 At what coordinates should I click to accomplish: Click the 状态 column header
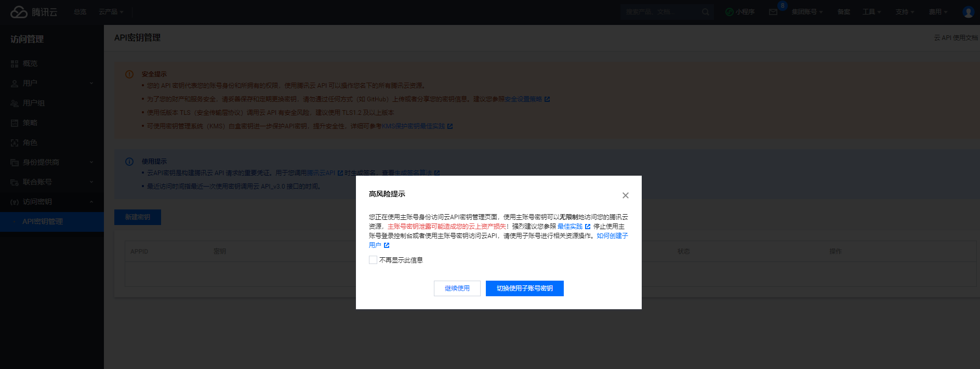coord(684,252)
